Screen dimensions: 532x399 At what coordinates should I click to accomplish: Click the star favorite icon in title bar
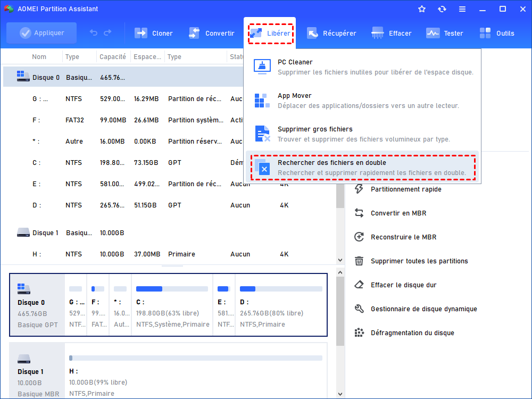(x=422, y=9)
